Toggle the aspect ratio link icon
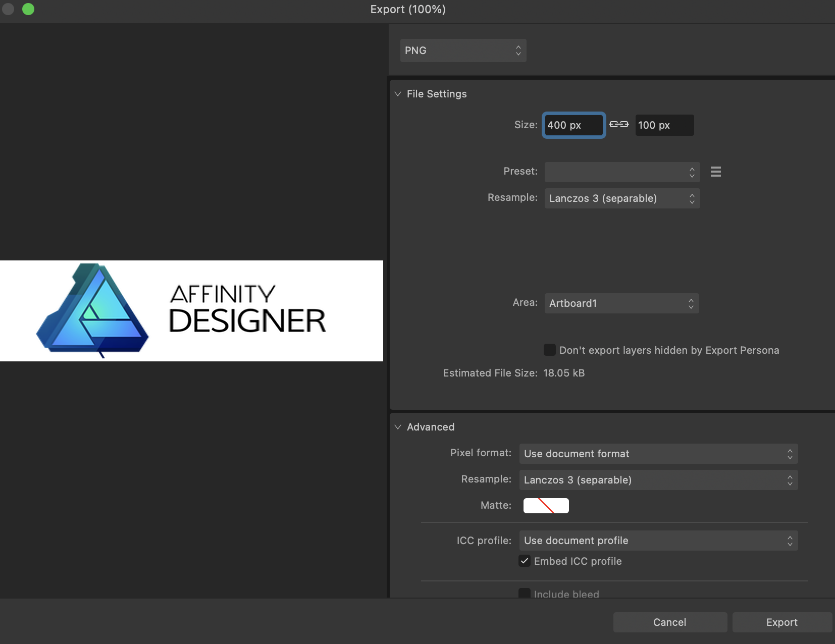Viewport: 835px width, 644px height. 619,124
